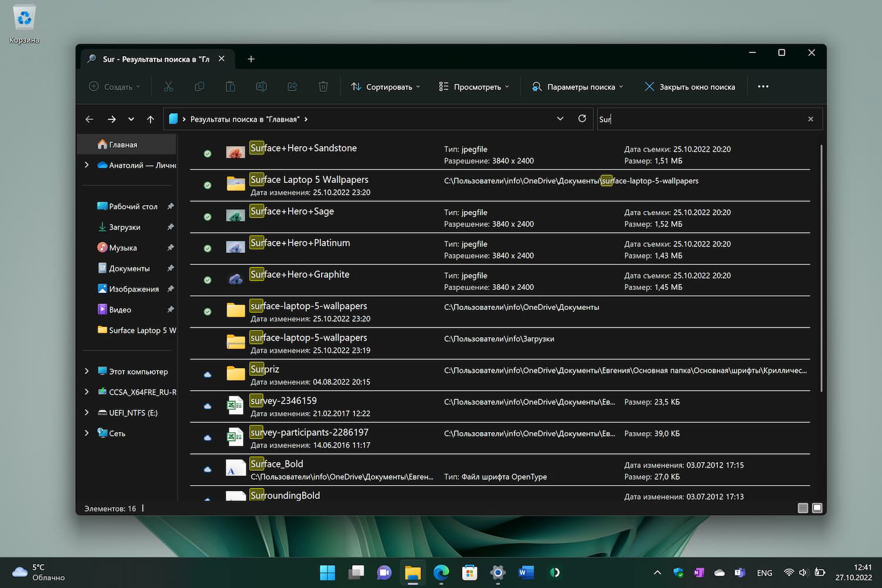The height and width of the screenshot is (588, 882).
Task: Switch to details list view icon
Action: click(802, 508)
